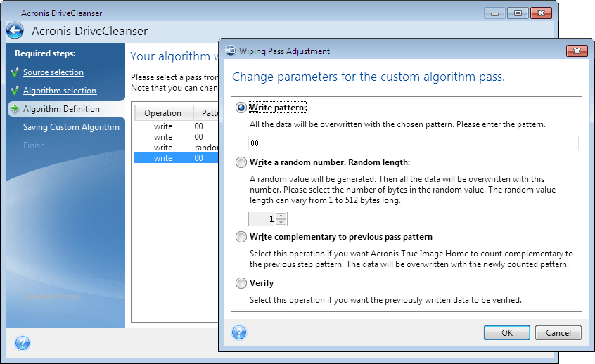
Task: Click the green arrow beside Algorithm Definition
Action: [x=14, y=109]
